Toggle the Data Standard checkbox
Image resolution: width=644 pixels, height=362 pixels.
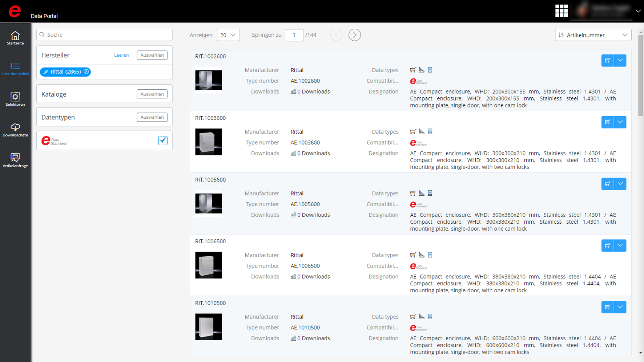click(163, 141)
